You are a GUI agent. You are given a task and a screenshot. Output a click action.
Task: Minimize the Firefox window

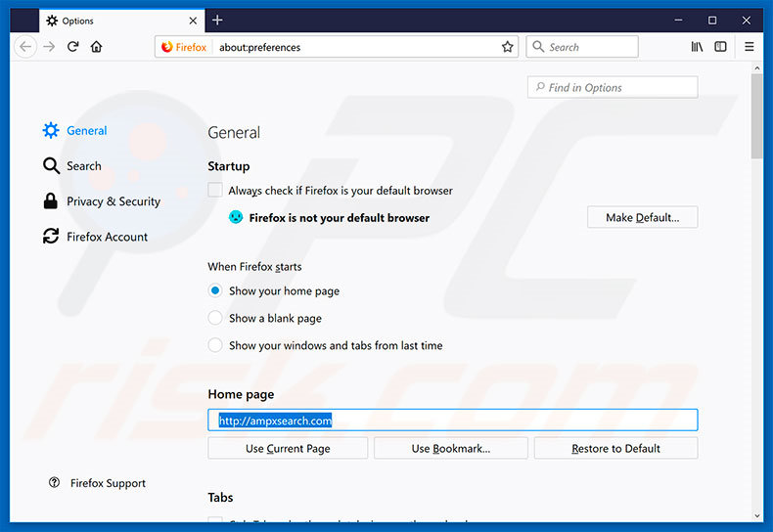678,21
